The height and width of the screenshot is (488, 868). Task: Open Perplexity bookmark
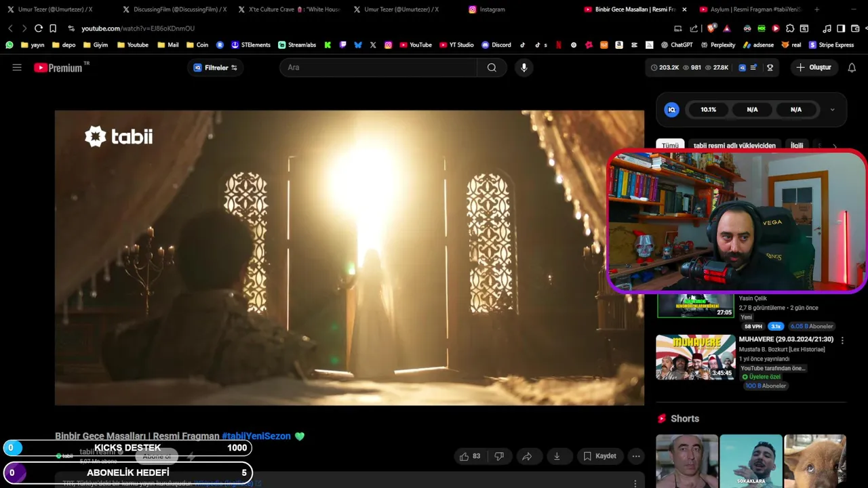[717, 45]
